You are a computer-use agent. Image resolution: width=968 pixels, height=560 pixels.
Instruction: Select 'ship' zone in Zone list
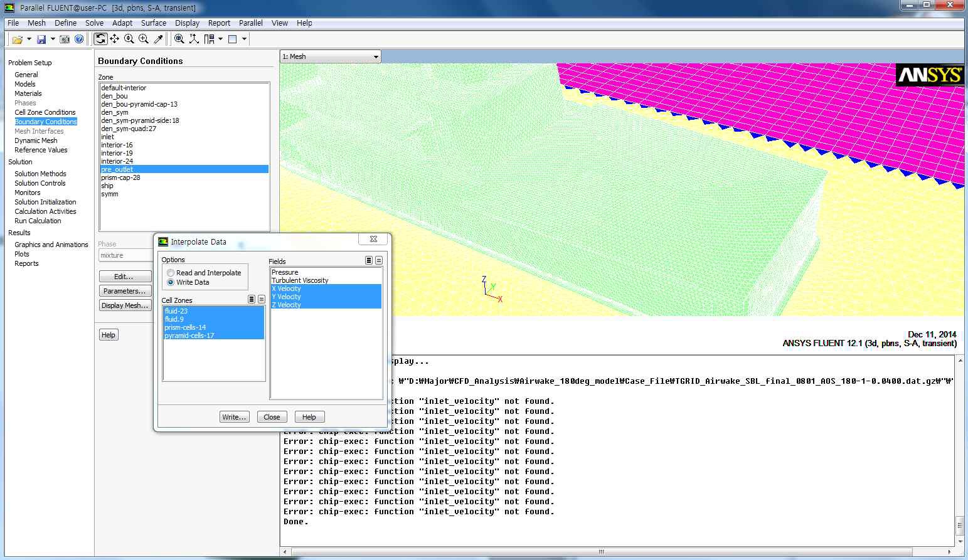tap(184, 186)
